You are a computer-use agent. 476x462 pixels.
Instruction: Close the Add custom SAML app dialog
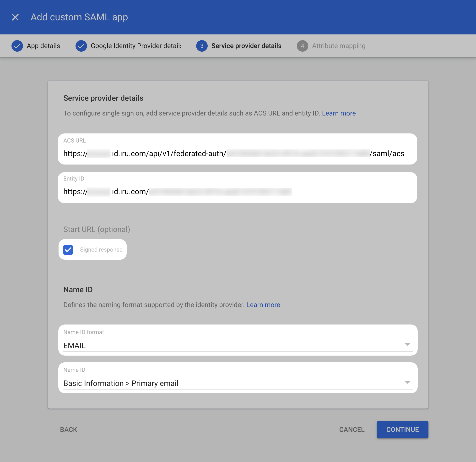pyautogui.click(x=15, y=17)
